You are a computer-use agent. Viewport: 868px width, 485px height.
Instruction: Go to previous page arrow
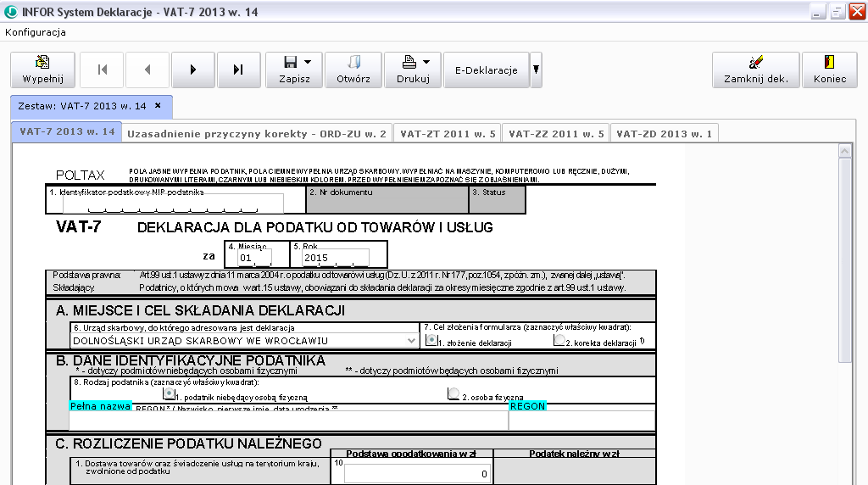pyautogui.click(x=147, y=70)
